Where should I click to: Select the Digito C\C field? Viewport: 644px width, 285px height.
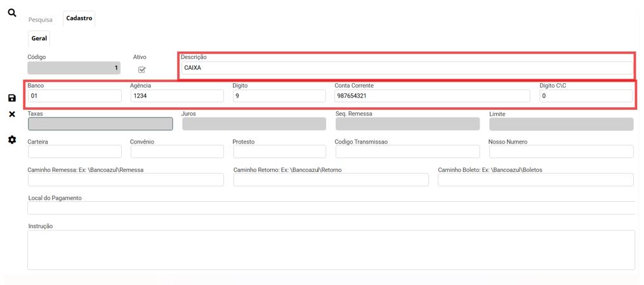[x=586, y=96]
